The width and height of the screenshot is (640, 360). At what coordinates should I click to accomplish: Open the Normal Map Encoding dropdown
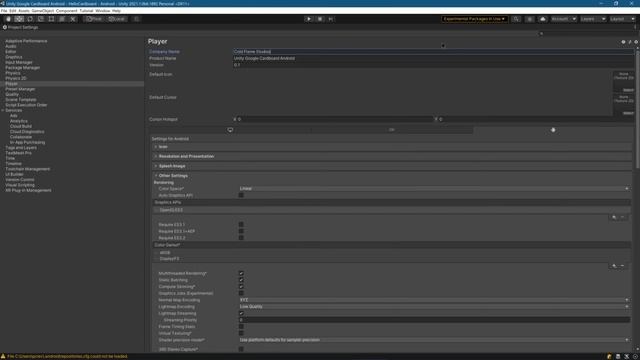pyautogui.click(x=434, y=300)
